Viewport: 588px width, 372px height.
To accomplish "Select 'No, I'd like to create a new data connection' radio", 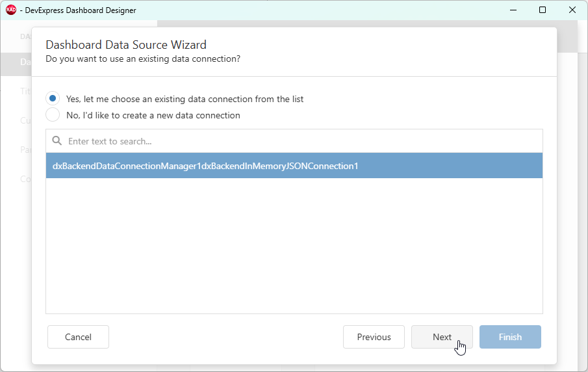I will click(53, 115).
